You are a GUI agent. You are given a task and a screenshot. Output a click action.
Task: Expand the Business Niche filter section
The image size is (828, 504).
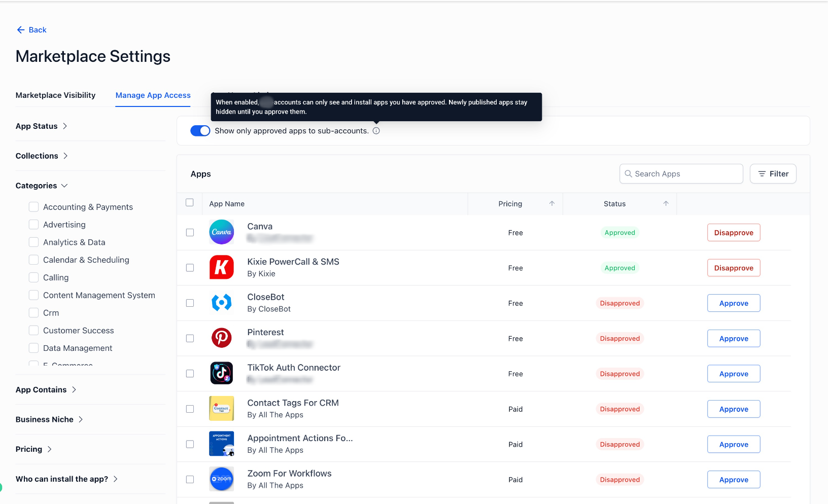[x=50, y=419]
